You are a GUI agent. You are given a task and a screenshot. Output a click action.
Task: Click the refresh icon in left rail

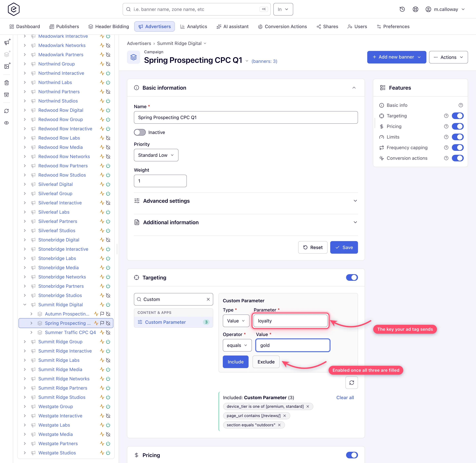(7, 111)
